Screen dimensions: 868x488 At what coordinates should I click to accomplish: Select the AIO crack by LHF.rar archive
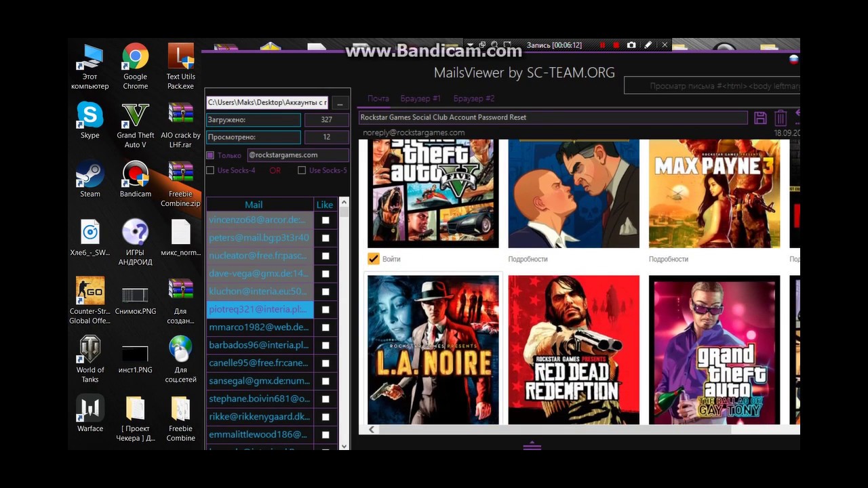pyautogui.click(x=181, y=125)
